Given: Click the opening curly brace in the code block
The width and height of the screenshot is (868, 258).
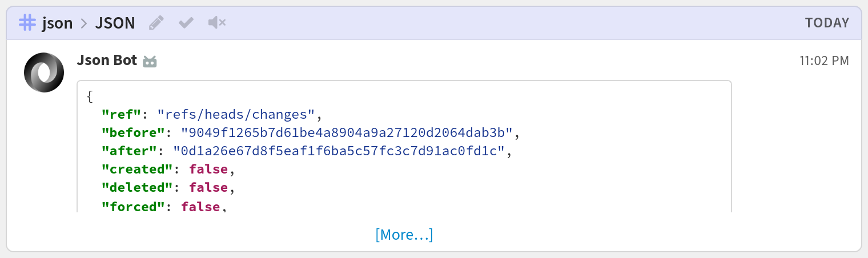Looking at the screenshot, I should pyautogui.click(x=90, y=96).
